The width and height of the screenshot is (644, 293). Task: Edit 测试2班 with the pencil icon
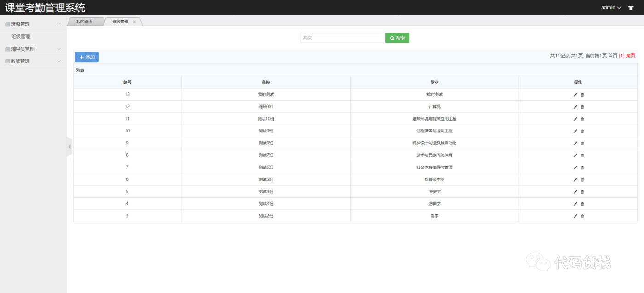pyautogui.click(x=575, y=216)
